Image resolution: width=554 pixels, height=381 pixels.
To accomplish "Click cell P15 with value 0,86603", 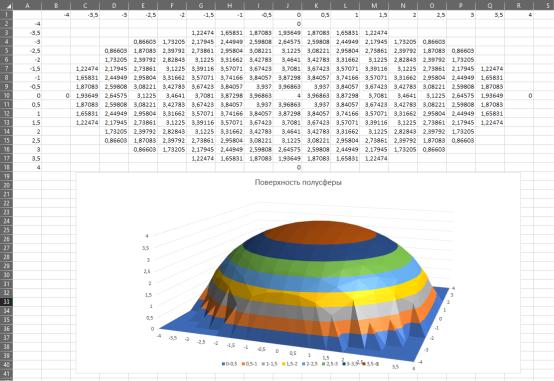I will point(461,140).
